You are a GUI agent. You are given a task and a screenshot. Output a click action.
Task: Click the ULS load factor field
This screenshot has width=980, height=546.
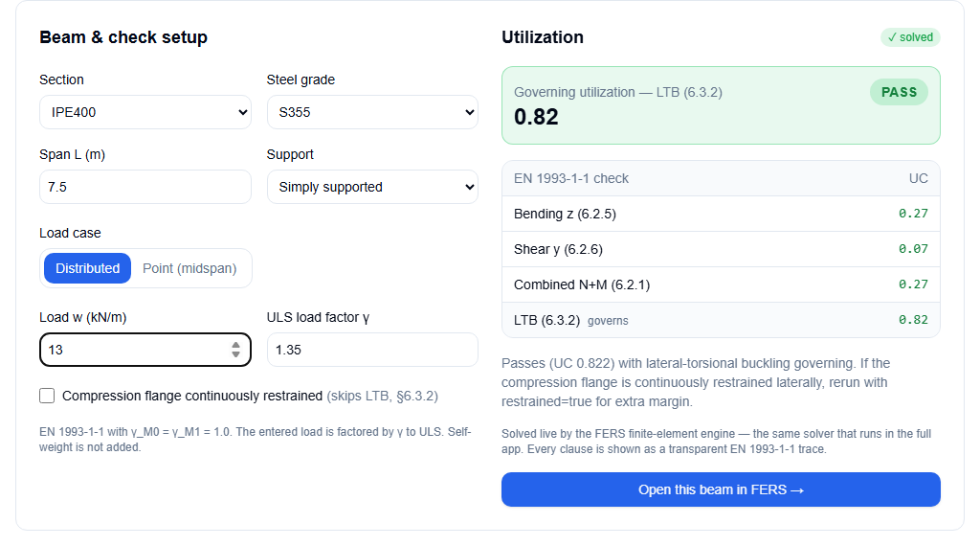point(372,350)
